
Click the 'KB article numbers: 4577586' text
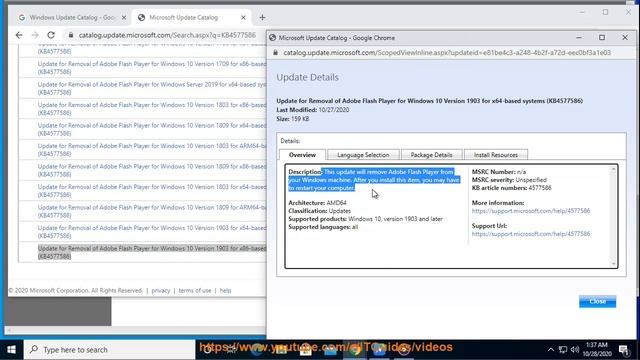point(511,188)
